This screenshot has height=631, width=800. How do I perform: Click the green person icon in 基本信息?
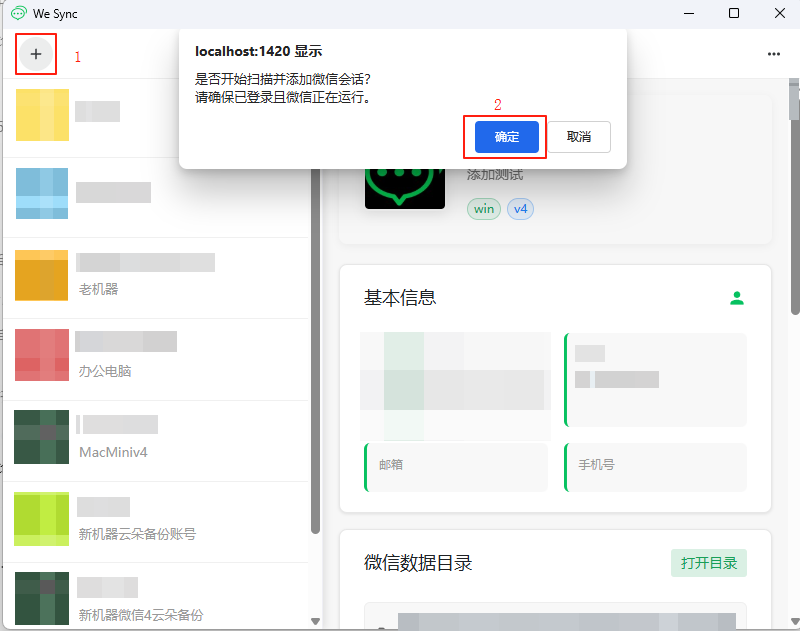pos(737,298)
